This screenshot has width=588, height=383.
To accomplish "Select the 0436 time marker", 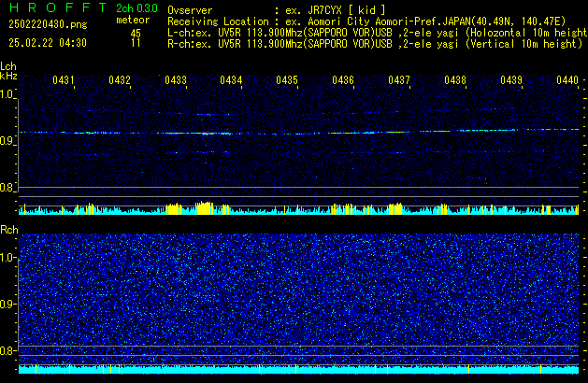I will [x=343, y=80].
